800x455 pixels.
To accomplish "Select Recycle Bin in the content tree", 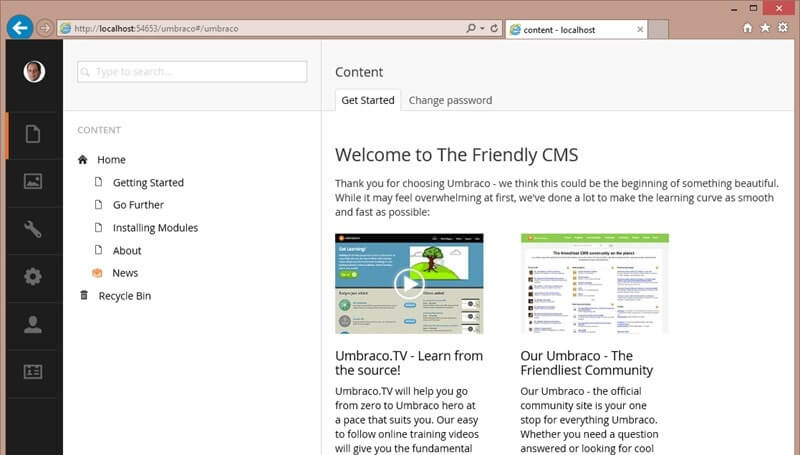I will point(125,296).
